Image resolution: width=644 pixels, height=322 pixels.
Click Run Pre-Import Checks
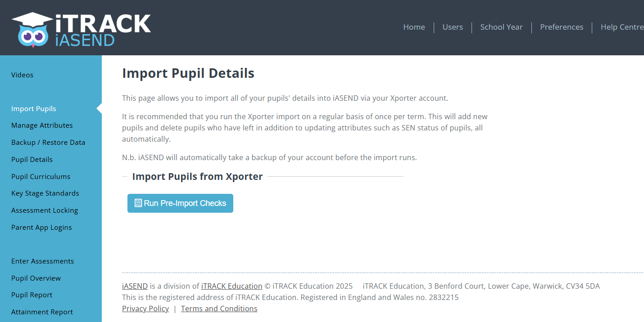tap(180, 203)
